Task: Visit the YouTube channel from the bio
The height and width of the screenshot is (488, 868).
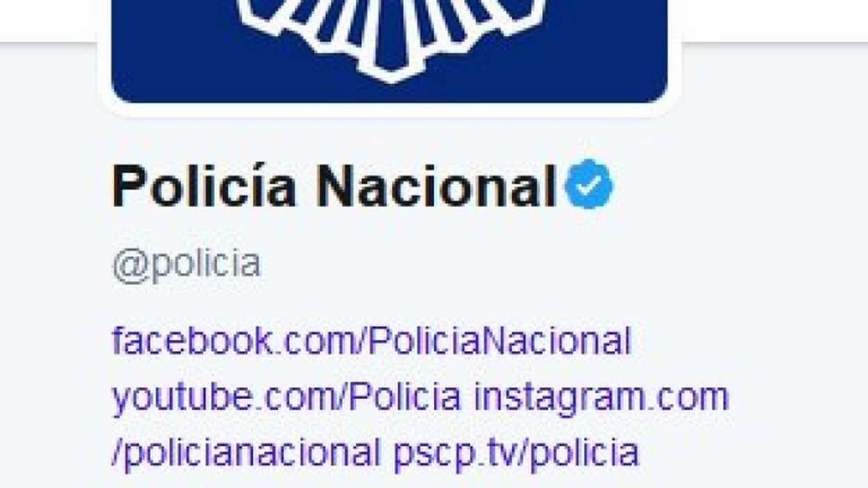Action: tap(286, 398)
